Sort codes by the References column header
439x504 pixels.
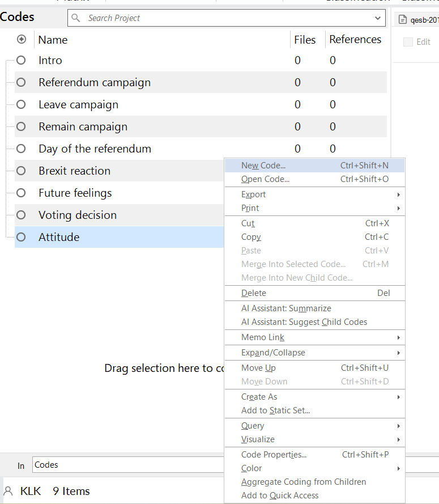[355, 40]
